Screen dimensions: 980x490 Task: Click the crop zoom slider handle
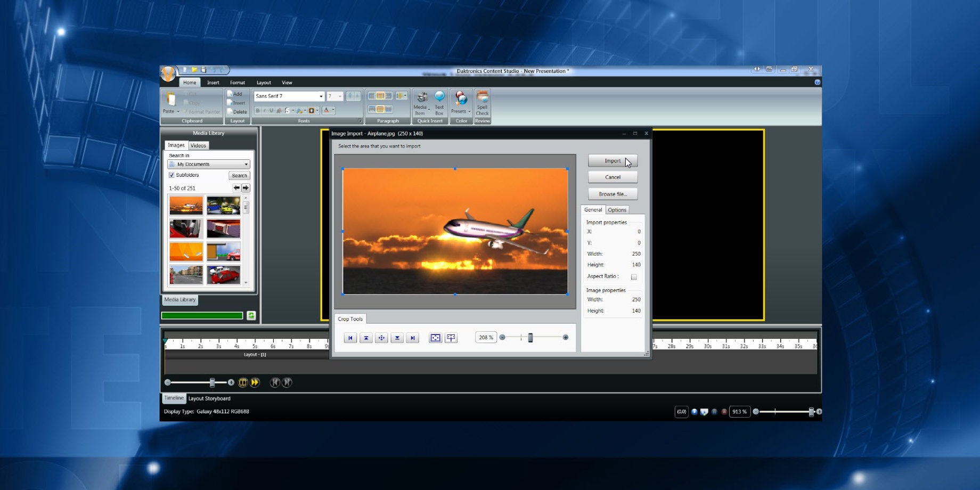[530, 338]
